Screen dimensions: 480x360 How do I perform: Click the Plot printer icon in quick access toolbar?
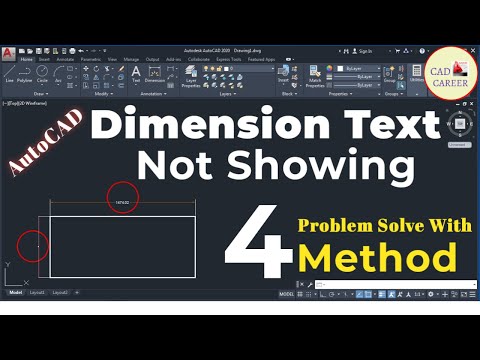tap(72, 51)
